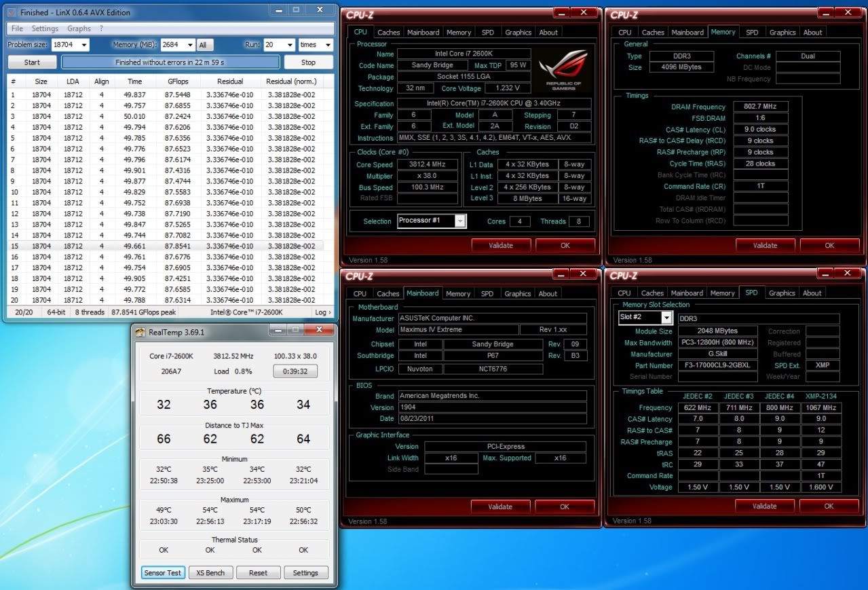
Task: Click the Log expander in LinX status bar
Action: (x=323, y=312)
